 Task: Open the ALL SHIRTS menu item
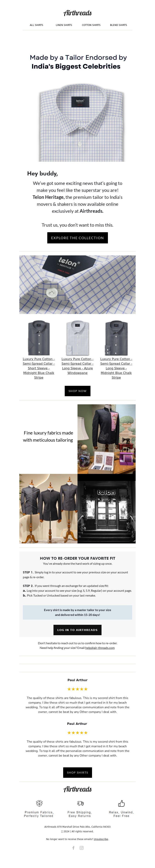pyautogui.click(x=36, y=25)
